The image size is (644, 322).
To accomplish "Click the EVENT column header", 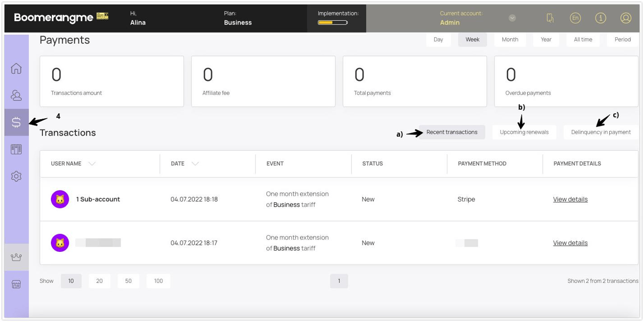I will click(x=275, y=164).
